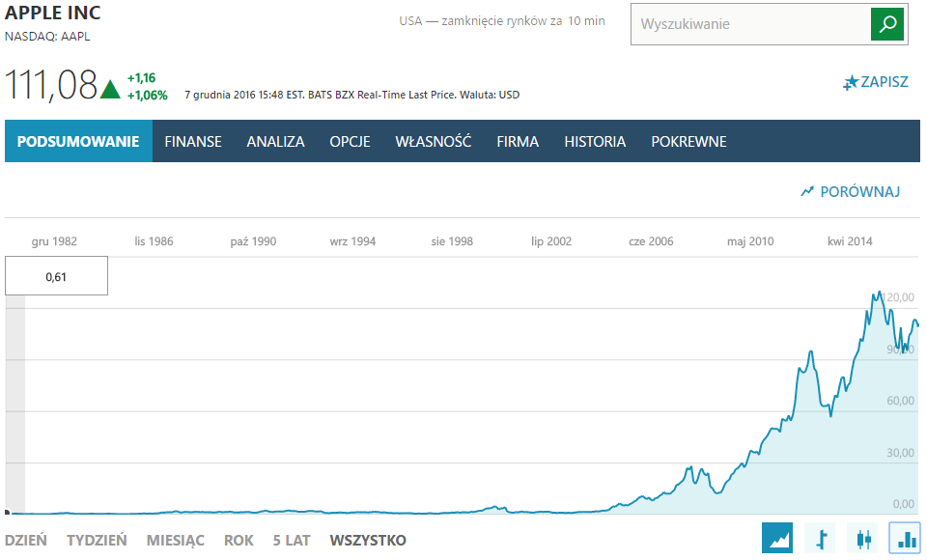Image resolution: width=927 pixels, height=560 pixels.
Task: Click the +1,06% percent change value
Action: coord(147,95)
